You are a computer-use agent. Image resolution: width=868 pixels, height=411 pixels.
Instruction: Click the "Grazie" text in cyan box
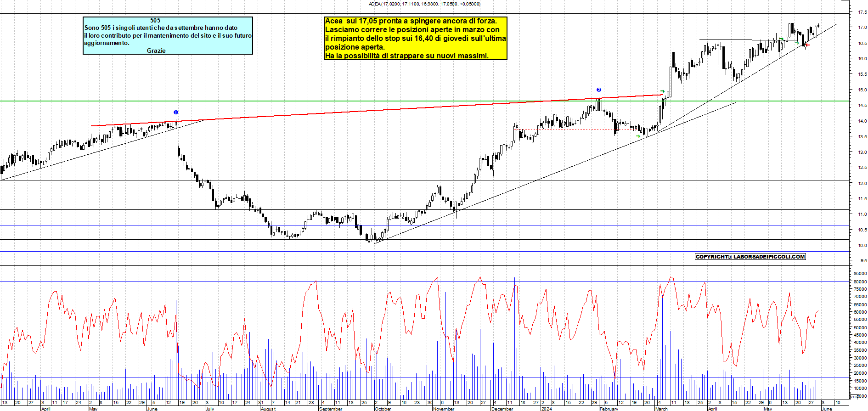pyautogui.click(x=156, y=51)
